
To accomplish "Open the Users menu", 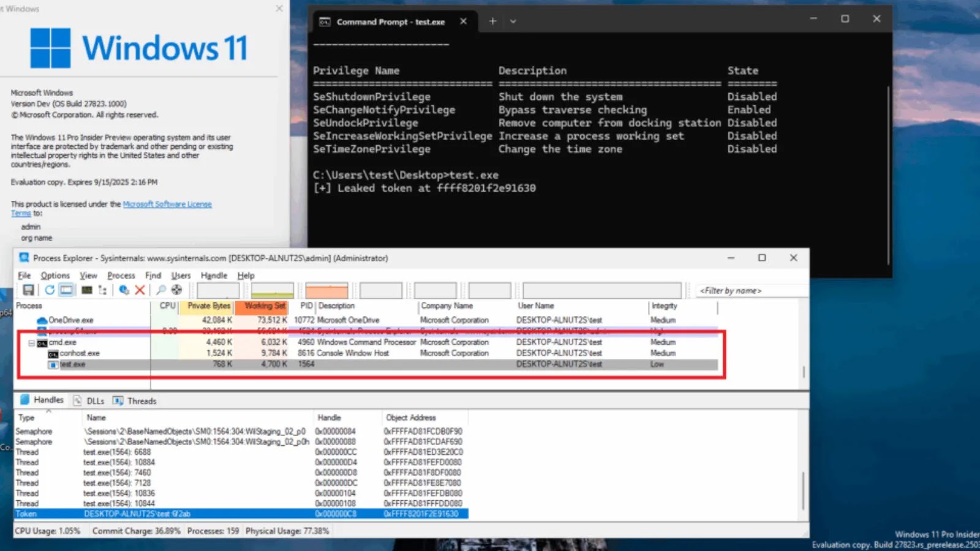I will pos(181,275).
